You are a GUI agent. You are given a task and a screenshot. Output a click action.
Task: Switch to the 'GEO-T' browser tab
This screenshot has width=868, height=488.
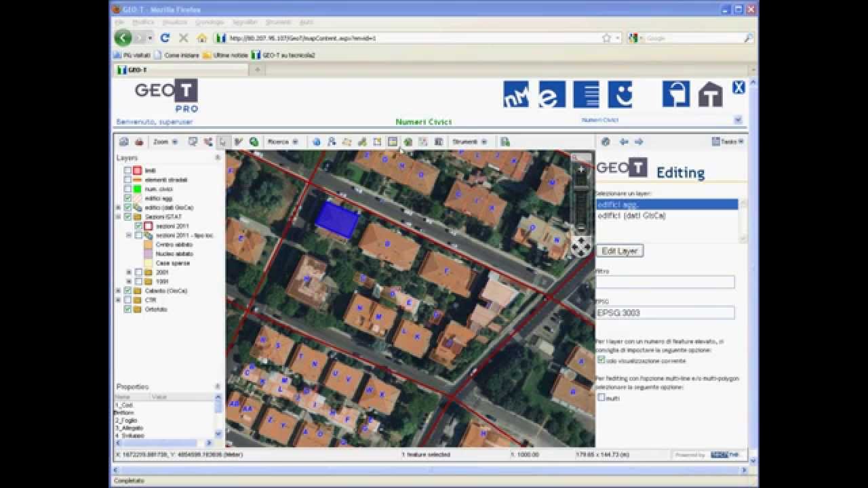click(x=180, y=70)
